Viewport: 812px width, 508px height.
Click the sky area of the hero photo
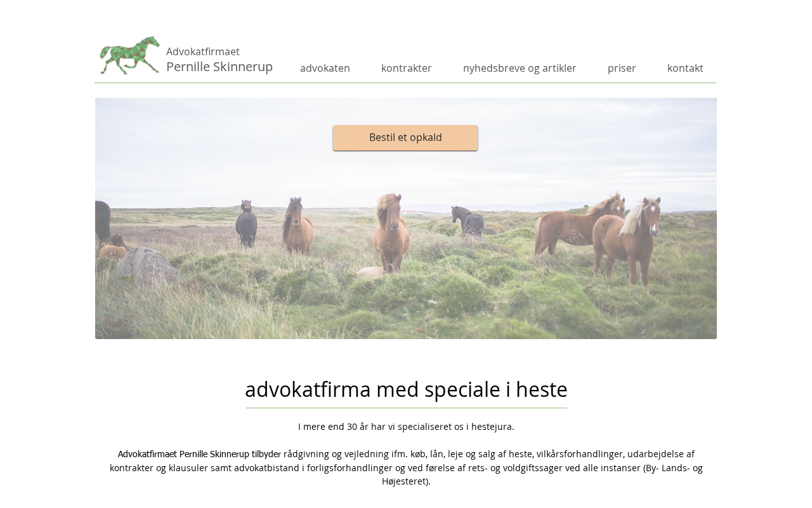571,146
